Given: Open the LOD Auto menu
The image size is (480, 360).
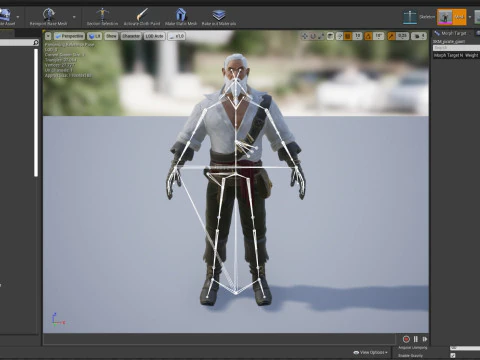Looking at the screenshot, I should pos(154,36).
